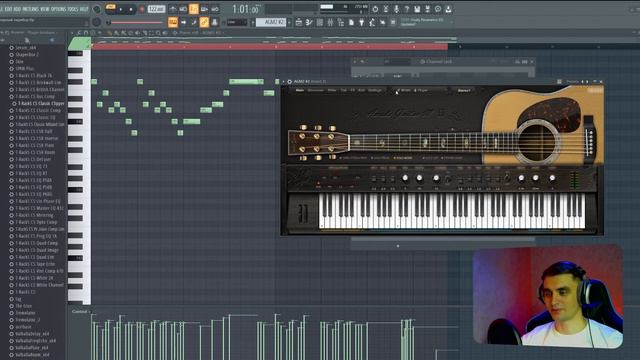The image size is (640, 360).
Task: Select the draw pencil tool in piano roll
Action: pos(109,33)
